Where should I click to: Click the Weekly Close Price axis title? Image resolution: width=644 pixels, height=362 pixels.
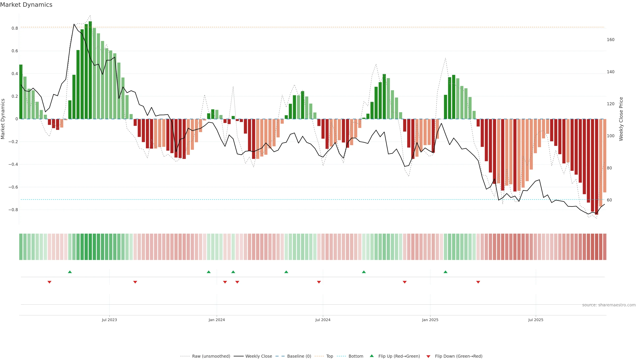621,119
